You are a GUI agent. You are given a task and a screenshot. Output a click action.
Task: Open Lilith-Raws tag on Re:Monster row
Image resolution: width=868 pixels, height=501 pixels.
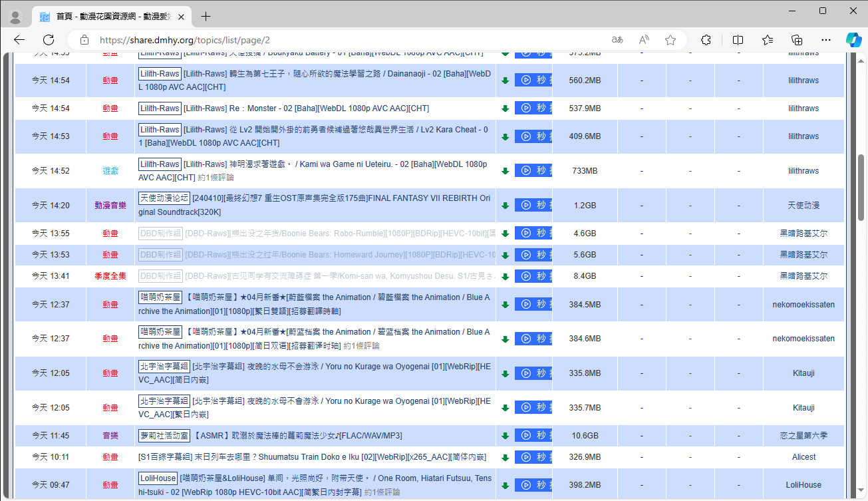[x=160, y=108]
